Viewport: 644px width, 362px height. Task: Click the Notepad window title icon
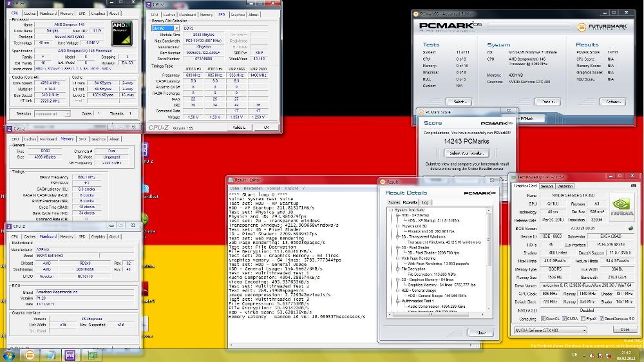tap(231, 180)
